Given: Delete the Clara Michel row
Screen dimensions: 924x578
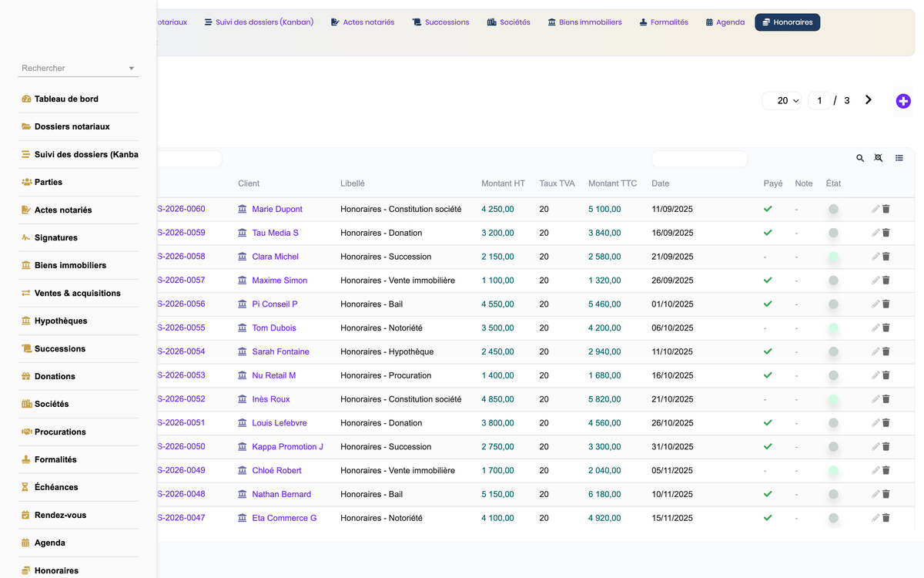Looking at the screenshot, I should pyautogui.click(x=885, y=257).
